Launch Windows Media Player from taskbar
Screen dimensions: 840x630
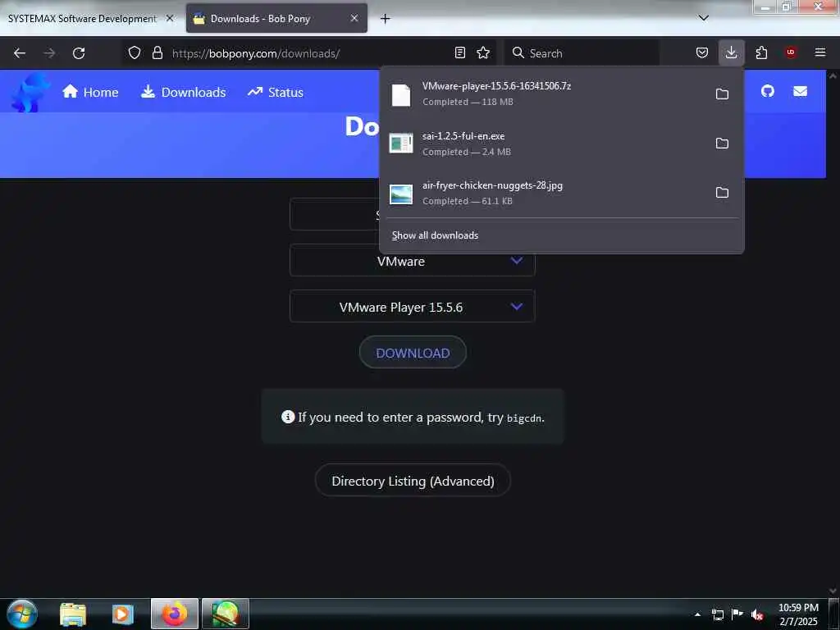tap(123, 614)
